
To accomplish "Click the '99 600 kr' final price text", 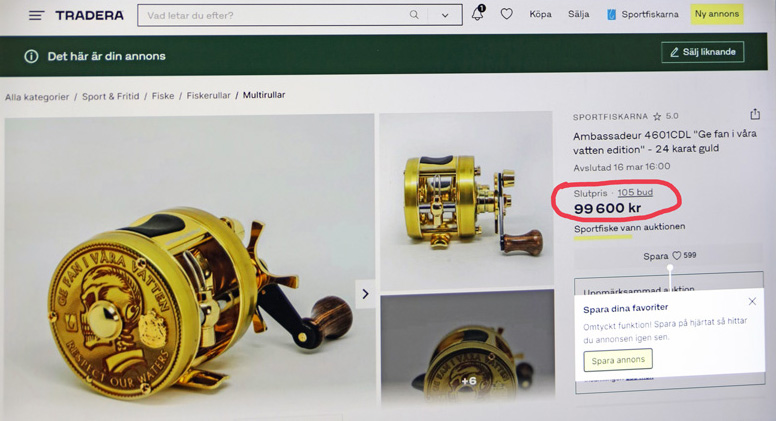I will [x=607, y=208].
